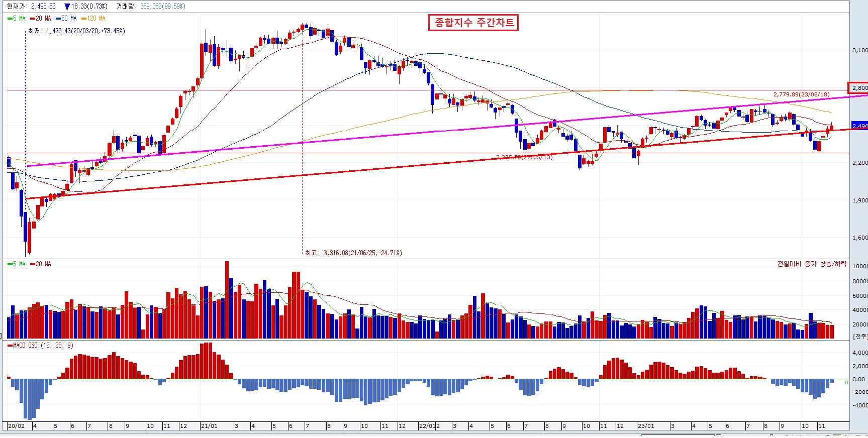Select the blue 60 MA legend entry
This screenshot has width=868, height=438.
coord(66,19)
